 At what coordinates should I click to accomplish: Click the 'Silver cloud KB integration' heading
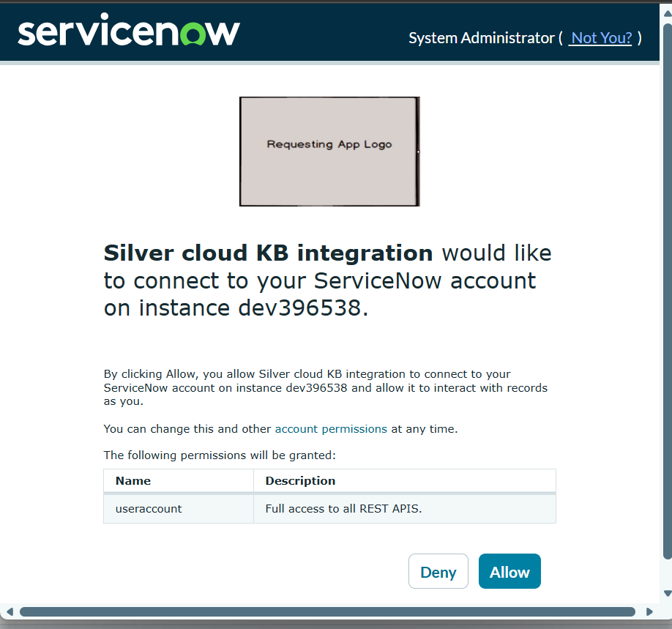coord(268,253)
